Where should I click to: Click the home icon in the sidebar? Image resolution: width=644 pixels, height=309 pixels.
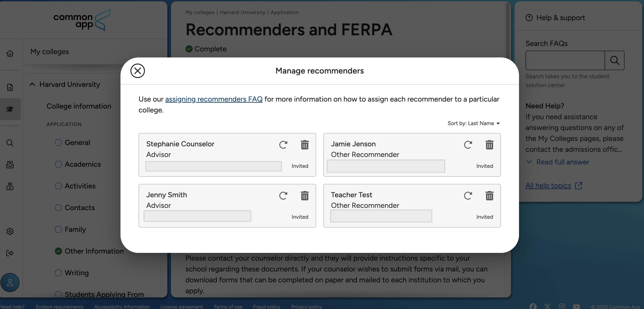(10, 53)
